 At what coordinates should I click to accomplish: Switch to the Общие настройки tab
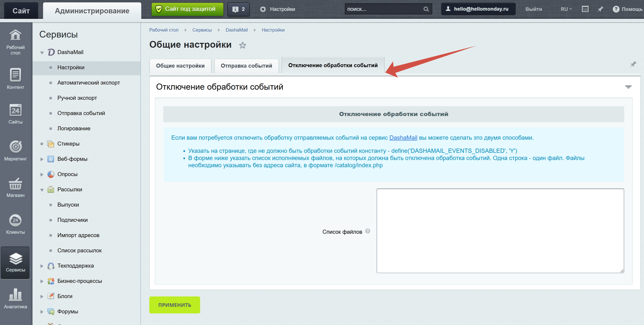180,66
